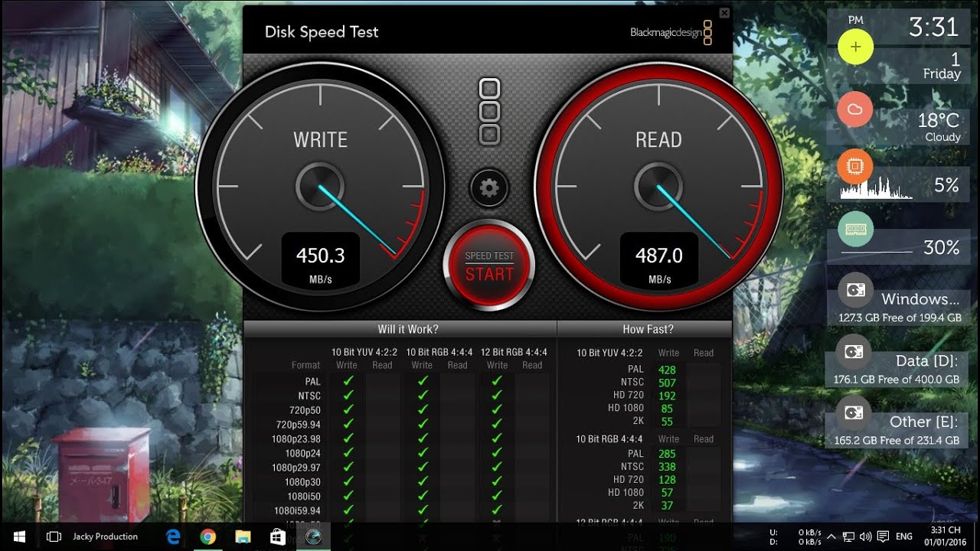The image size is (980, 551).
Task: Click 1080p29.97 checkmark under 10 Bit YUV
Action: pos(348,467)
